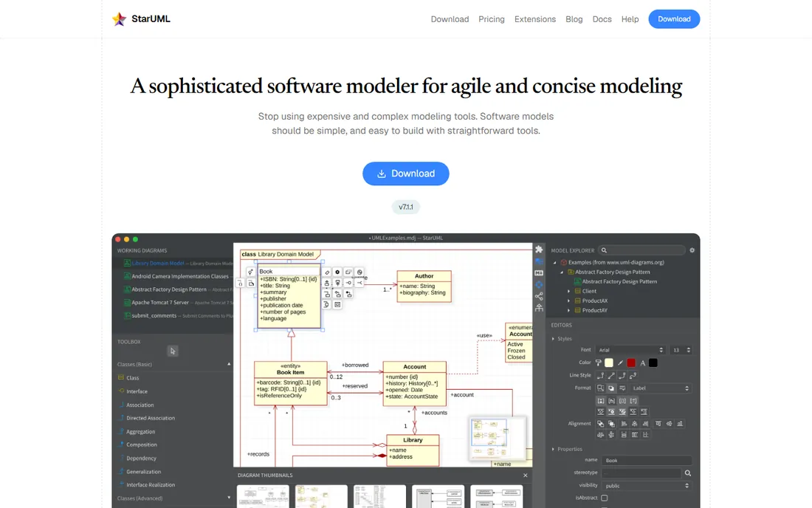Viewport: 812px width, 508px height.
Task: Select the Author class in diagram
Action: [x=424, y=286]
